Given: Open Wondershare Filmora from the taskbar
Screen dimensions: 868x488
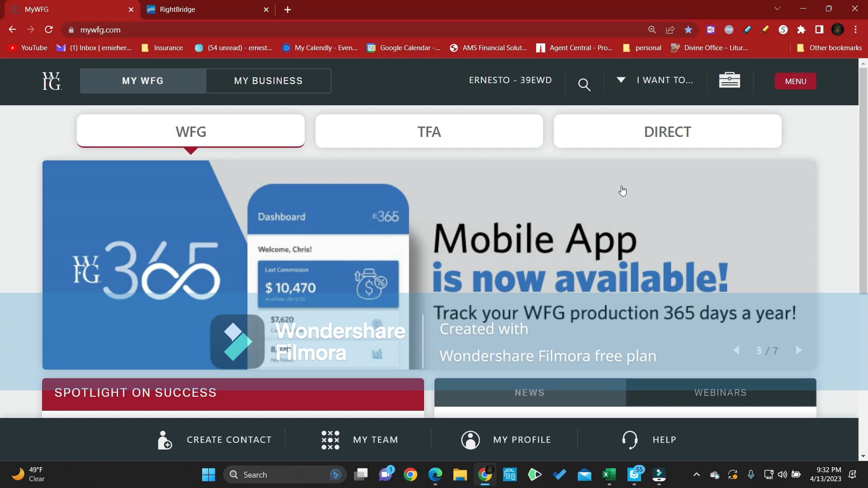Looking at the screenshot, I should pos(660,474).
